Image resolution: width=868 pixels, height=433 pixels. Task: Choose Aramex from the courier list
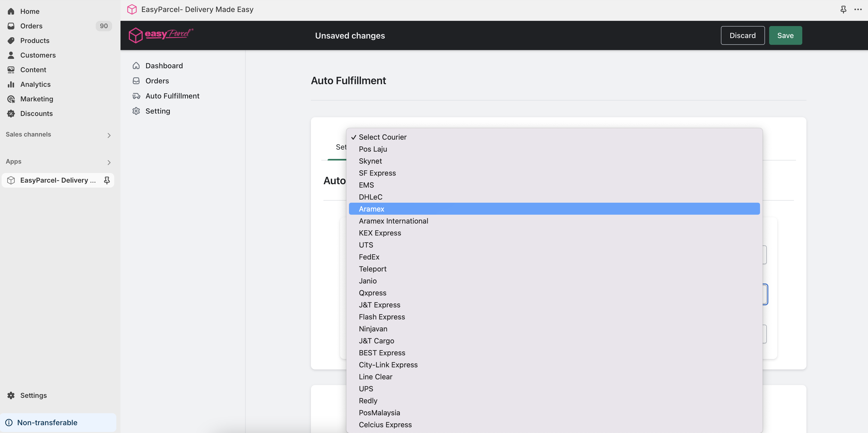[x=371, y=209]
